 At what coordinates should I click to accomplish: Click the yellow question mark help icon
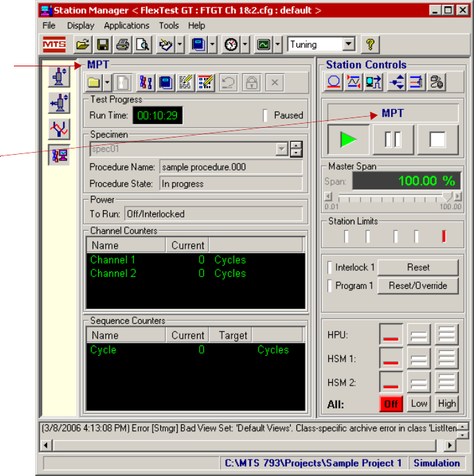click(x=370, y=45)
